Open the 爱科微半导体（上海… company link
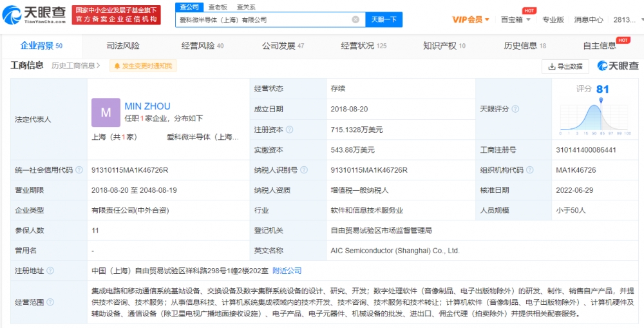Viewport: 644px width, 328px height. (x=202, y=137)
